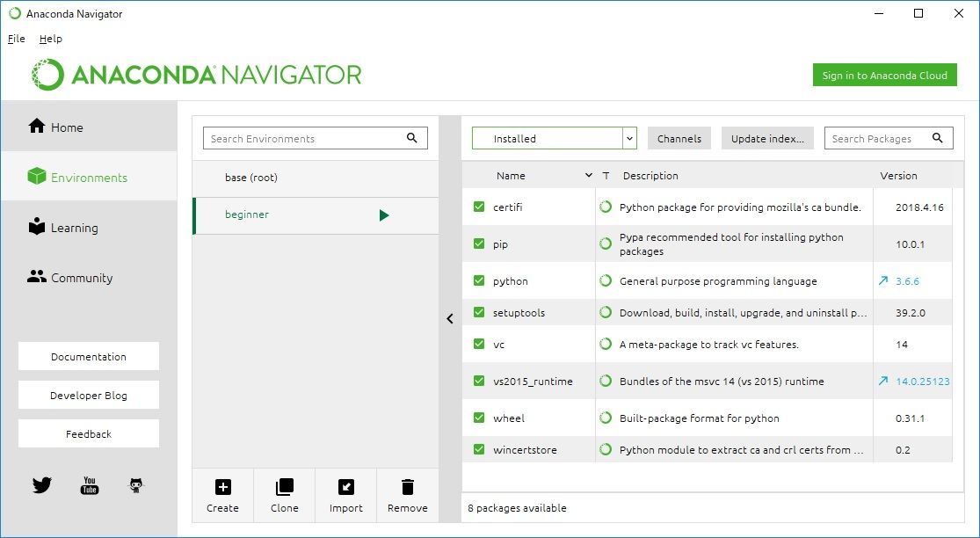Click the green play arrow on beginner
Viewport: 980px width, 538px height.
[384, 215]
